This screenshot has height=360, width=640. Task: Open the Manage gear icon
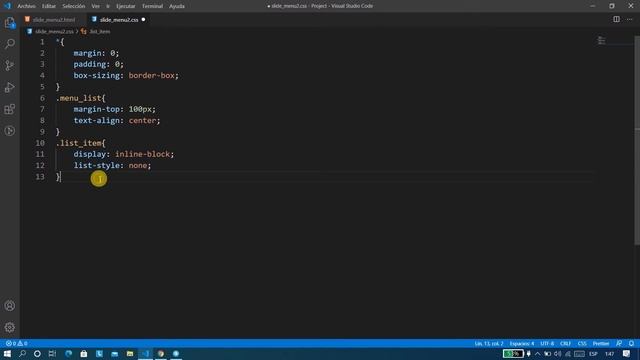(10, 327)
